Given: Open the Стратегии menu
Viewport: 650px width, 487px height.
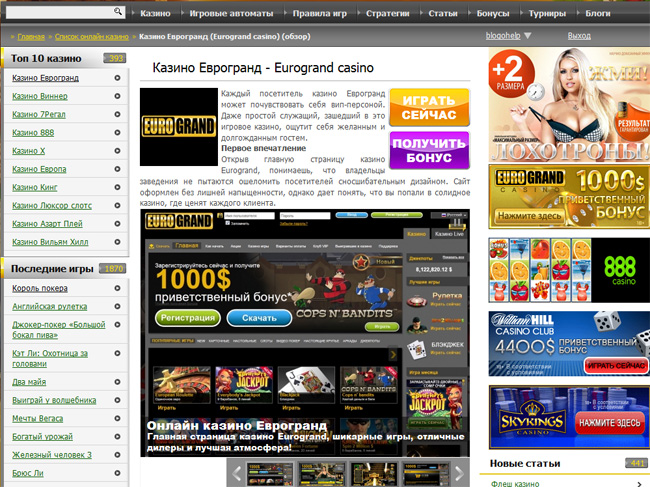Looking at the screenshot, I should 388,14.
